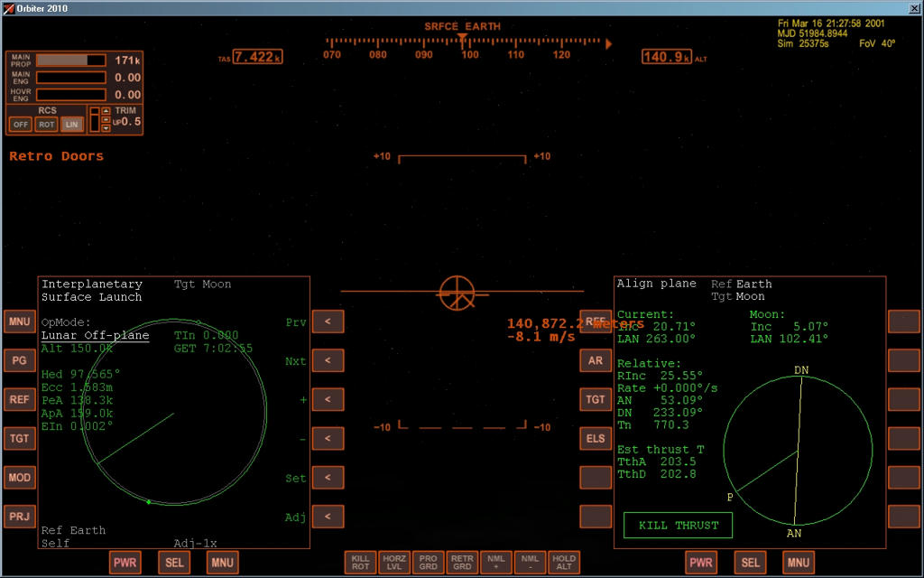Click the compass heading tape
The image size is (924, 578).
[x=468, y=49]
